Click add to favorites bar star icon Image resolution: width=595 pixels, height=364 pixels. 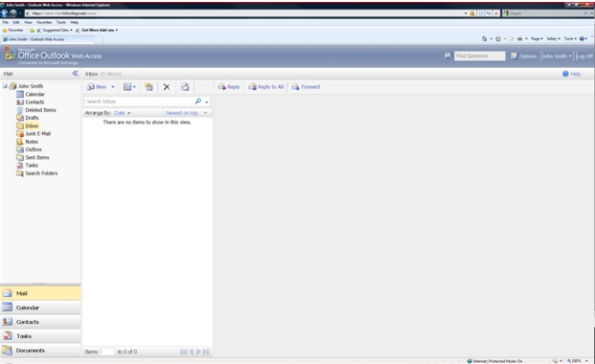pos(33,30)
